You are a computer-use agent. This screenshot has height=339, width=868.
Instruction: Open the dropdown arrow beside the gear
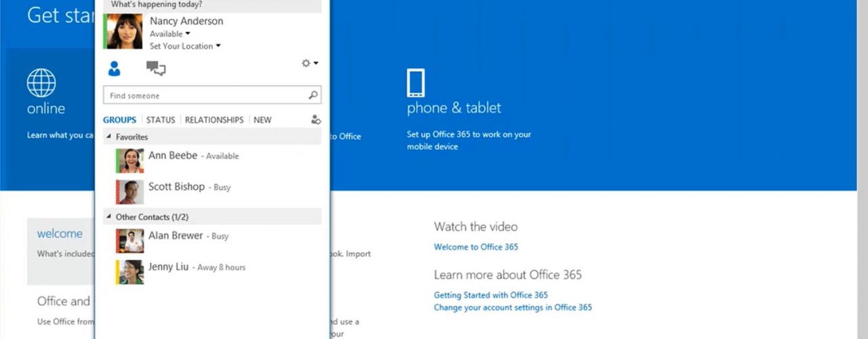click(316, 63)
